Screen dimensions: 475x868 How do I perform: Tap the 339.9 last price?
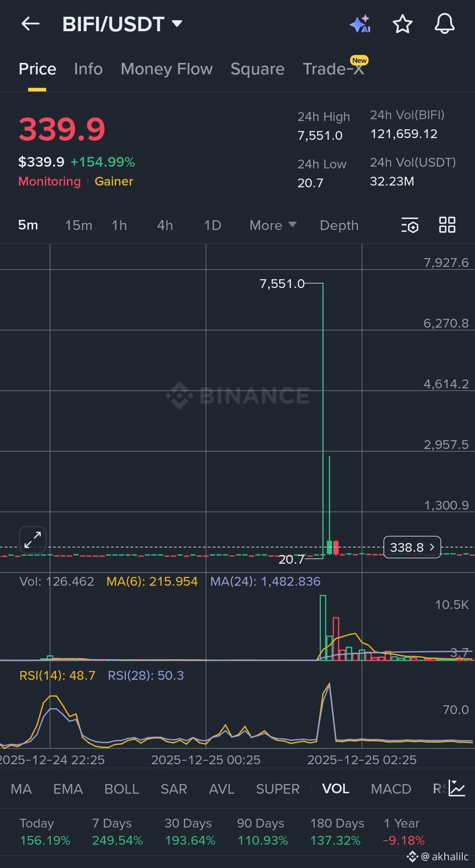click(x=62, y=129)
